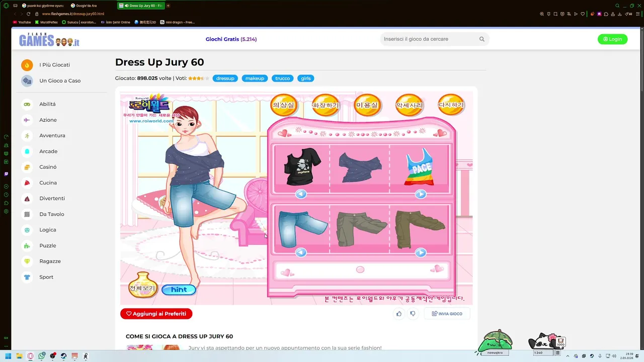Open WhatsApp from the taskbar
Viewport: 644px width, 362px height.
(42, 356)
